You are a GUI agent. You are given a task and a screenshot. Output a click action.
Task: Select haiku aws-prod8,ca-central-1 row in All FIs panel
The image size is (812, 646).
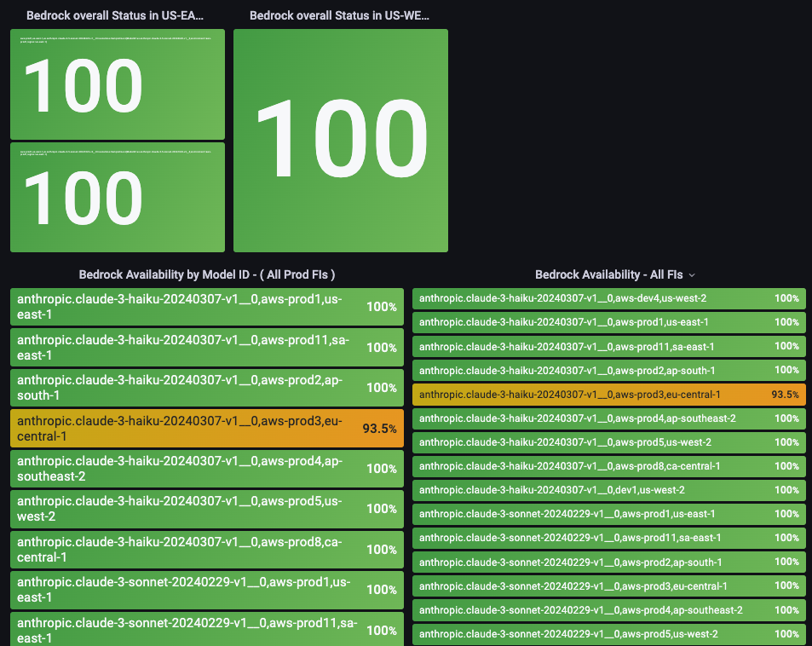pyautogui.click(x=609, y=466)
